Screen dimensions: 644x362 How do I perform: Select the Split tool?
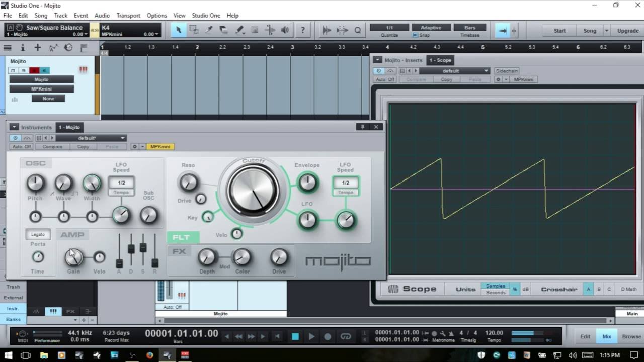tap(209, 30)
